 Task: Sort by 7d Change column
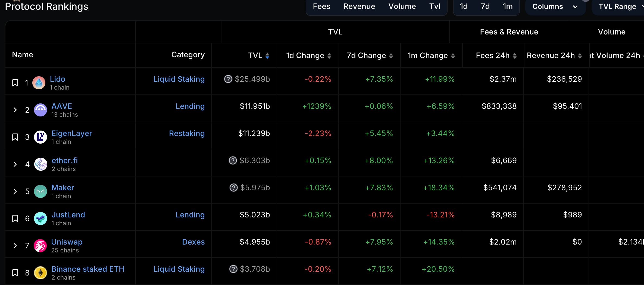tap(391, 56)
